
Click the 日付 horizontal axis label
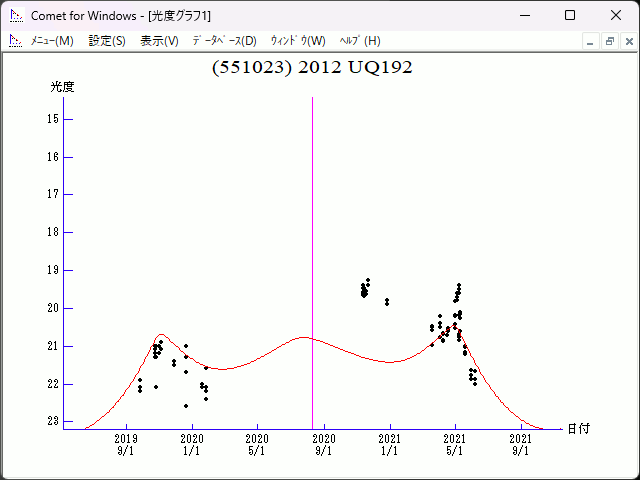click(x=578, y=429)
